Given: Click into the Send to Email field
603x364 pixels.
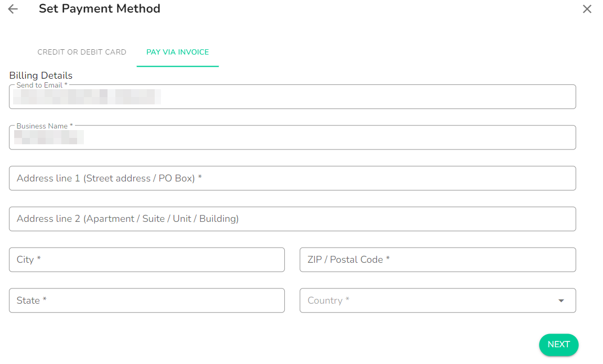Looking at the screenshot, I should [292, 97].
